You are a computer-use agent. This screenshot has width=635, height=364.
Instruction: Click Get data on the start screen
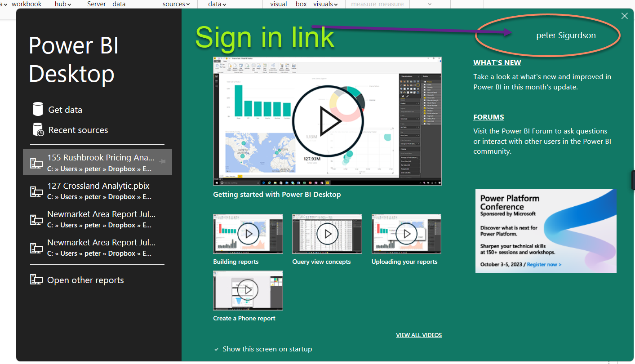(58, 110)
